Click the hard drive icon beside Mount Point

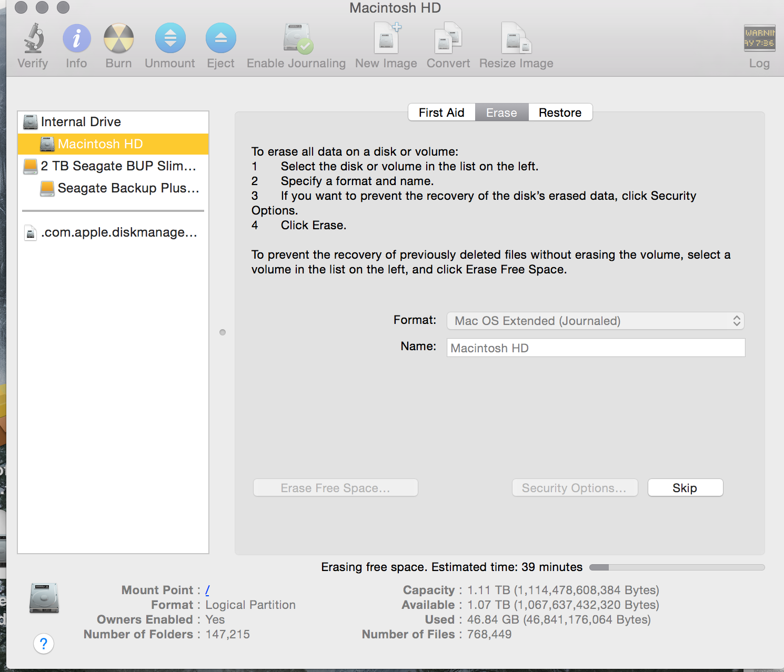coord(44,598)
